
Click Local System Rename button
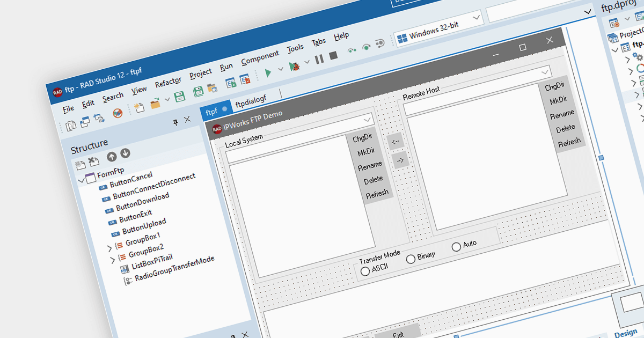(370, 166)
